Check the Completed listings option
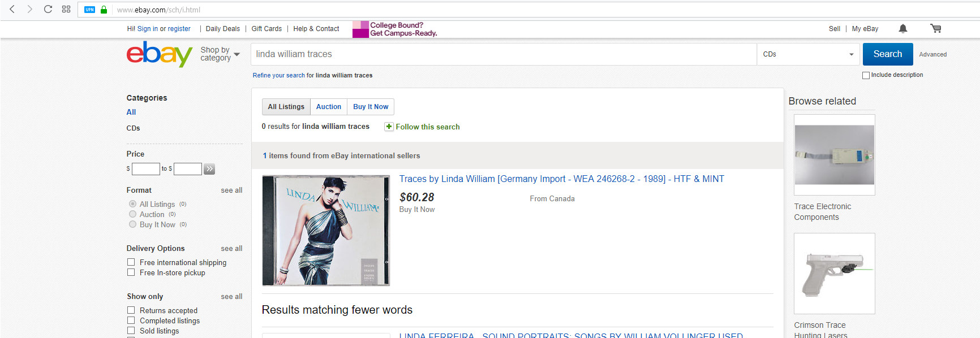 pos(131,320)
